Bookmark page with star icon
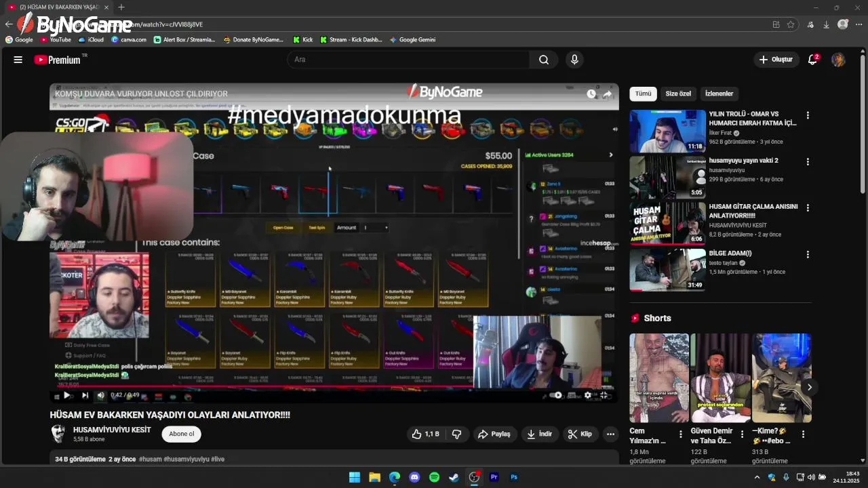Image resolution: width=868 pixels, height=488 pixels. pyautogui.click(x=791, y=24)
